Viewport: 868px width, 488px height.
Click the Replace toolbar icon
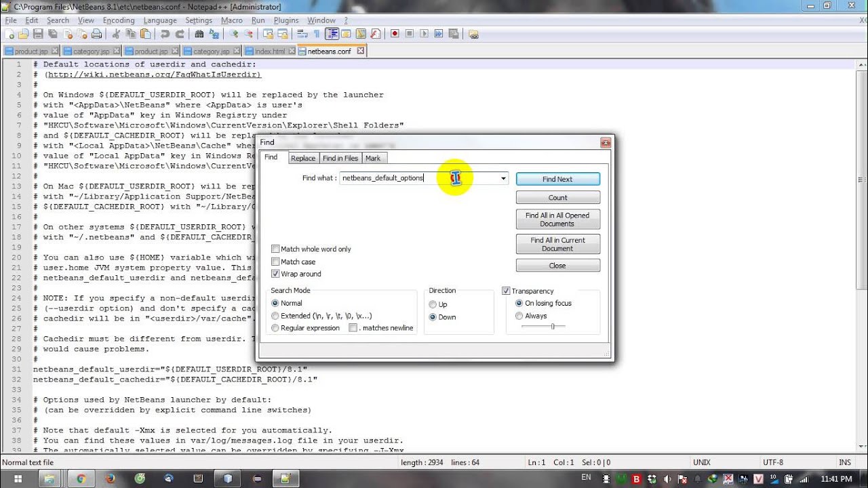214,34
